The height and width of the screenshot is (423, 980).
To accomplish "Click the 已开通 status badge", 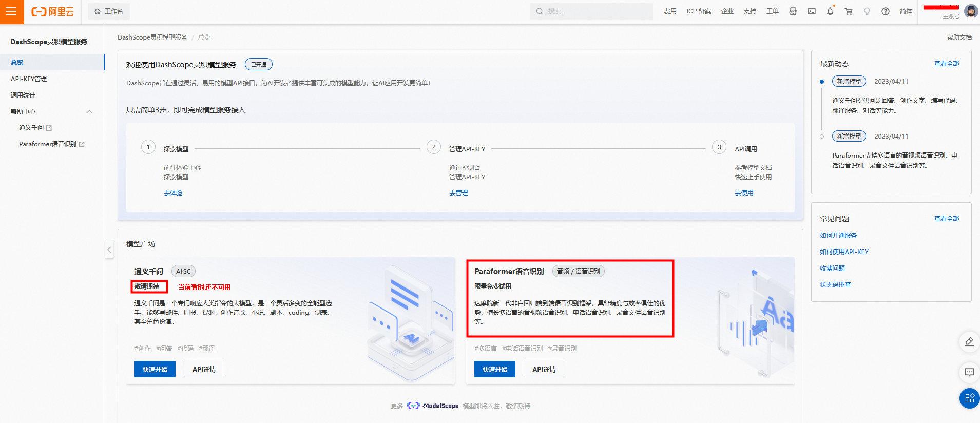I will pyautogui.click(x=259, y=65).
